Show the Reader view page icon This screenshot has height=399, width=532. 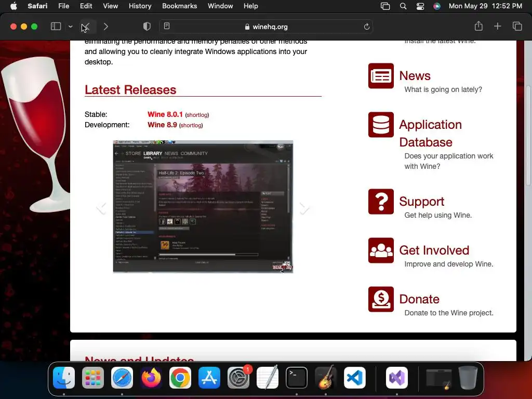pos(167,26)
